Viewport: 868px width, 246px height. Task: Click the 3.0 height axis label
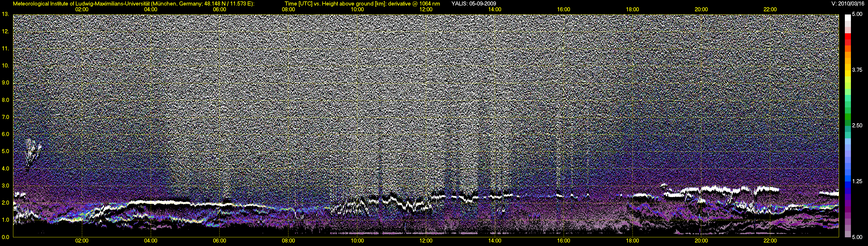(5, 186)
